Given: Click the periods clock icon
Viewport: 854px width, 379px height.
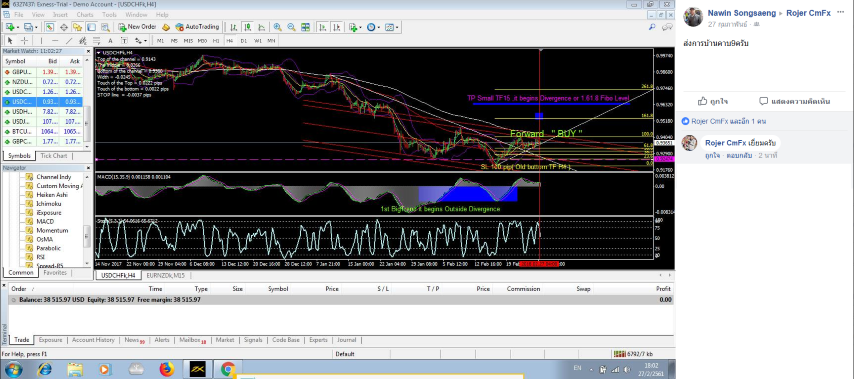Looking at the screenshot, I should click(x=371, y=27).
